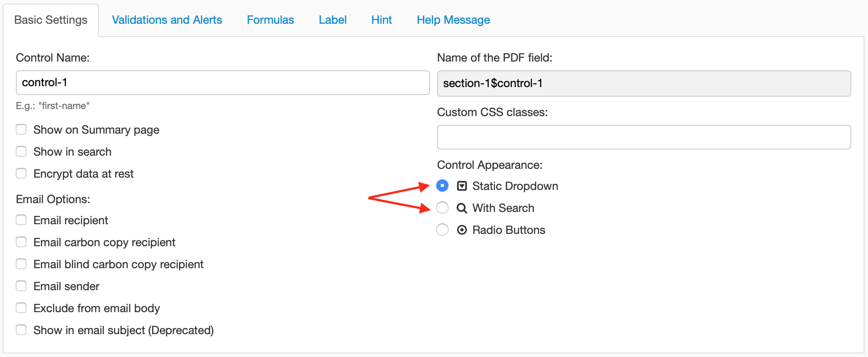This screenshot has width=868, height=357.
Task: Check Show in email subject (Deprecated)
Action: tap(21, 330)
